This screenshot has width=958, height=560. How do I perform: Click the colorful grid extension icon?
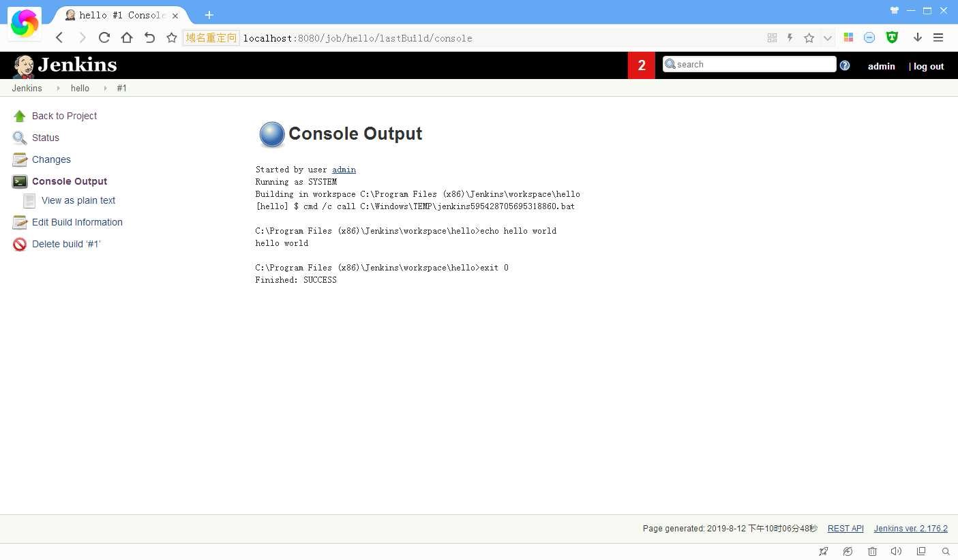pyautogui.click(x=849, y=37)
